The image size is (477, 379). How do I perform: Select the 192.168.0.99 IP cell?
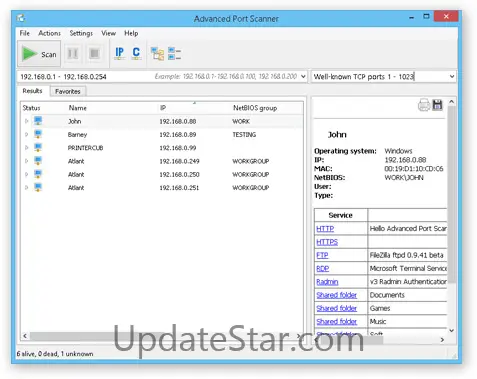pyautogui.click(x=178, y=148)
